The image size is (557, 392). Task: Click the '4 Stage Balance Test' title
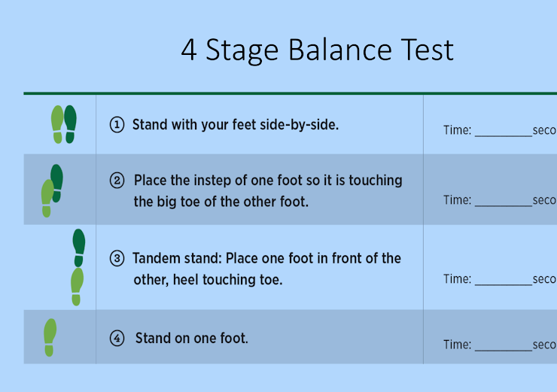tap(317, 50)
